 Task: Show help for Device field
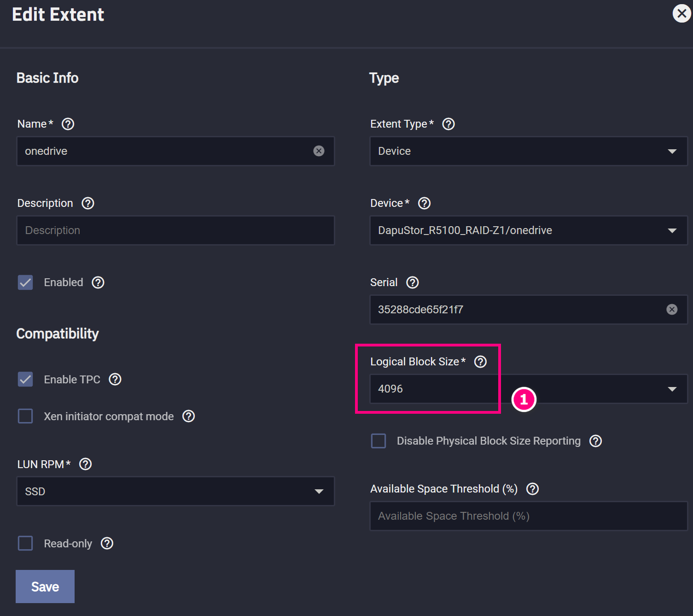[x=425, y=203]
